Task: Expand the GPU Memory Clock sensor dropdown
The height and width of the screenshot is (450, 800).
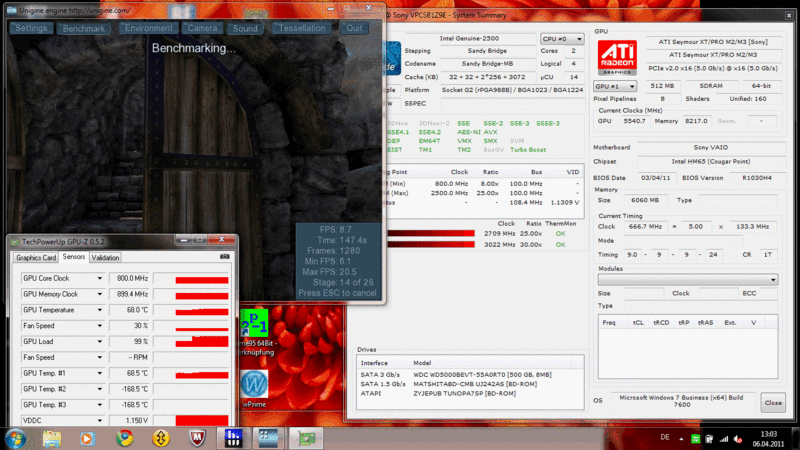Action: [x=99, y=294]
